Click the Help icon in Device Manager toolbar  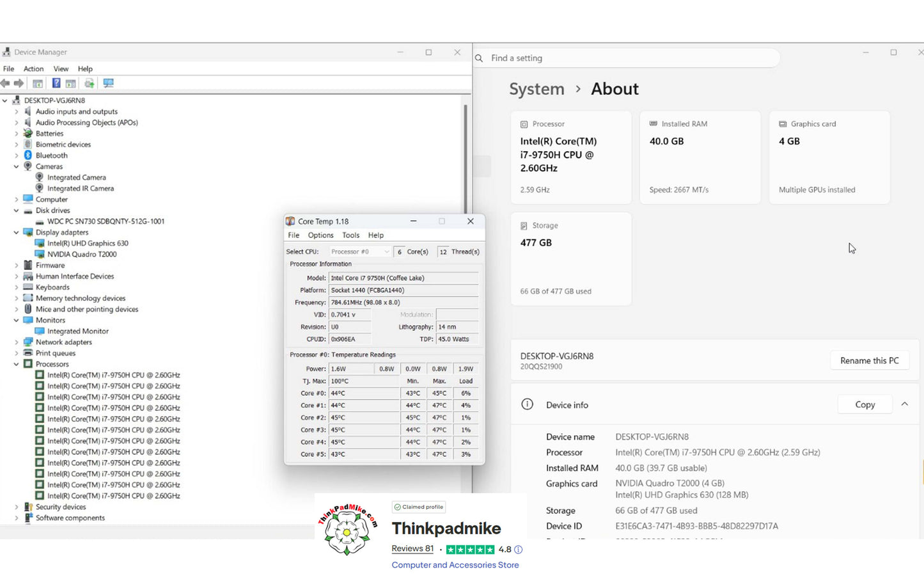[x=56, y=83]
